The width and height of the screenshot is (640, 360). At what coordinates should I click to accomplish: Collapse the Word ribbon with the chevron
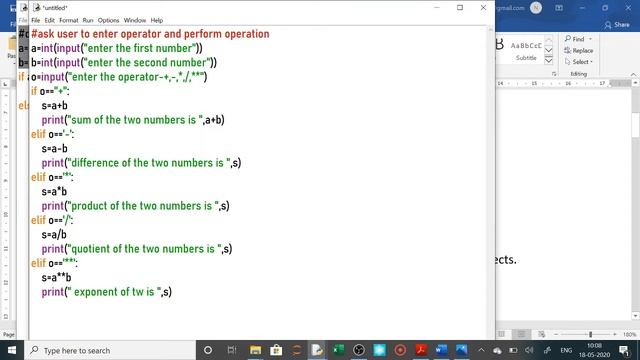(633, 74)
